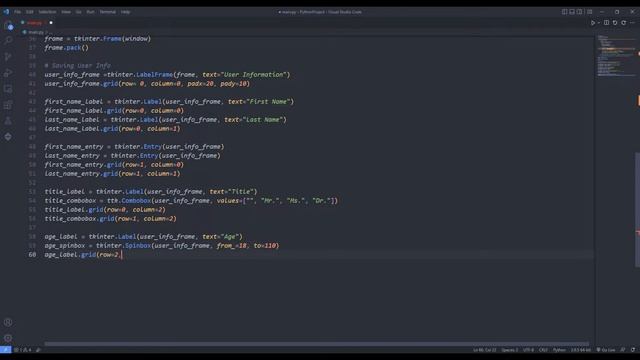
Task: Select the Python interpreter version
Action: 580,350
